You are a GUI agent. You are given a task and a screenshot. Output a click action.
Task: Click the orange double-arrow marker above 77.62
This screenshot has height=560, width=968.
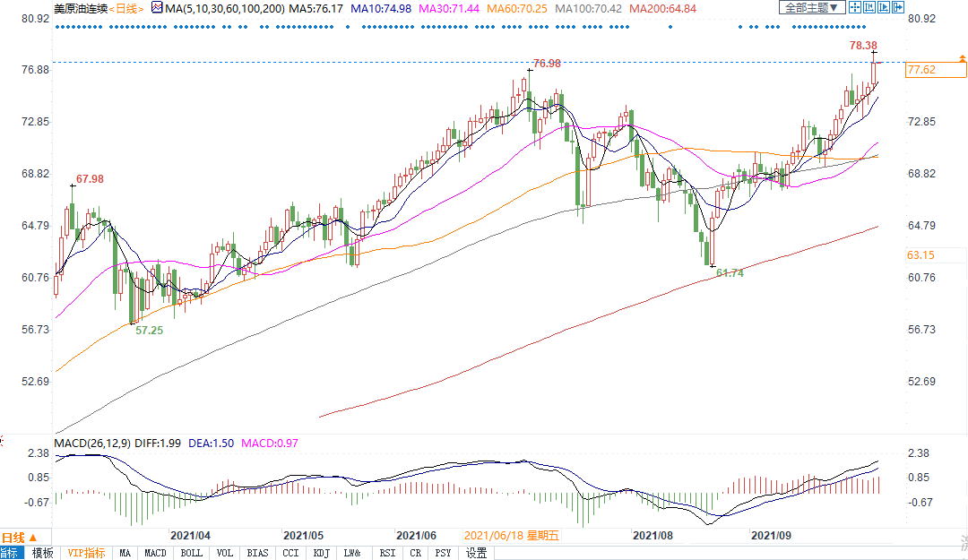pos(962,58)
